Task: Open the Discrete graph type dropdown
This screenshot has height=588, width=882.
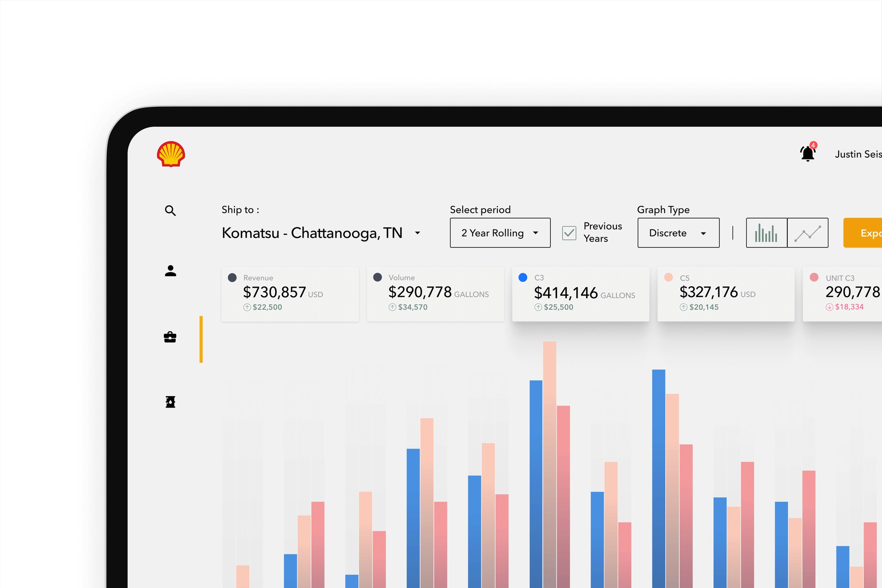Action: [678, 233]
